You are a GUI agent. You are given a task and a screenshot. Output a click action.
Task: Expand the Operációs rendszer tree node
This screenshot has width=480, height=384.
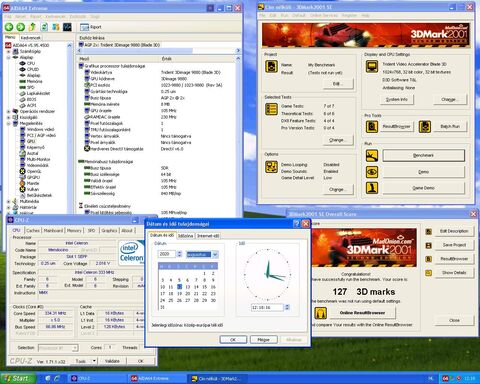point(9,111)
